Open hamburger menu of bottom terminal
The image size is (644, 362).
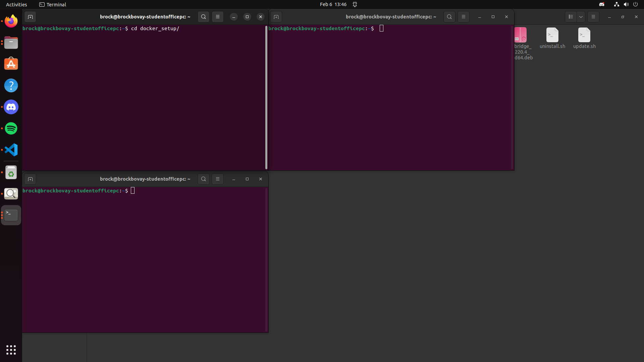[x=218, y=179]
